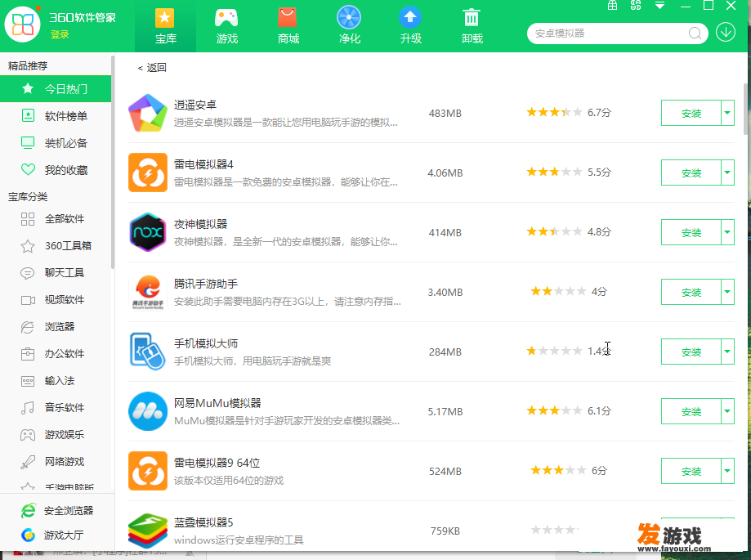This screenshot has height=560, width=751.
Task: Open the 腾讯手游助手 title text
Action: pyautogui.click(x=206, y=284)
